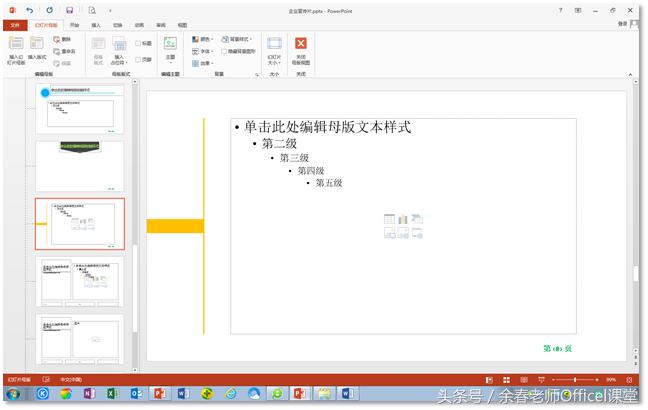Click the Undo arrow in quick access toolbar
The width and height of the screenshot is (648, 410).
point(29,10)
